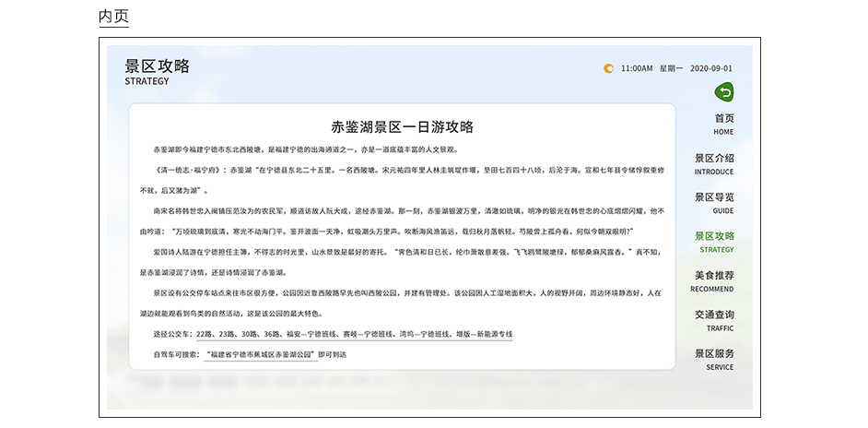Image resolution: width=868 pixels, height=428 pixels.
Task: Click the article heading 赤鉴湖景区一日游攻略
Action: [x=402, y=127]
